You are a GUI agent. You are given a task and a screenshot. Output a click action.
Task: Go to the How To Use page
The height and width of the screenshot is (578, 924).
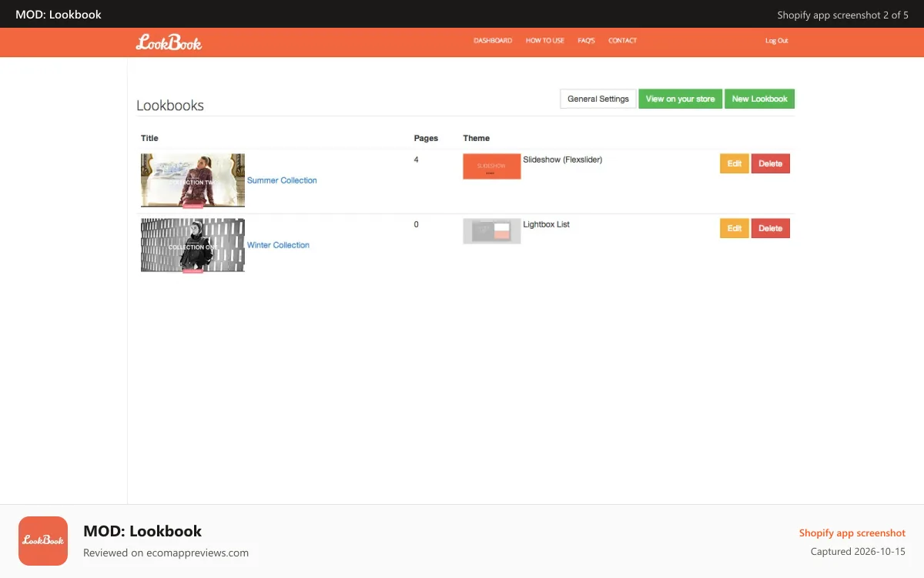coord(545,41)
